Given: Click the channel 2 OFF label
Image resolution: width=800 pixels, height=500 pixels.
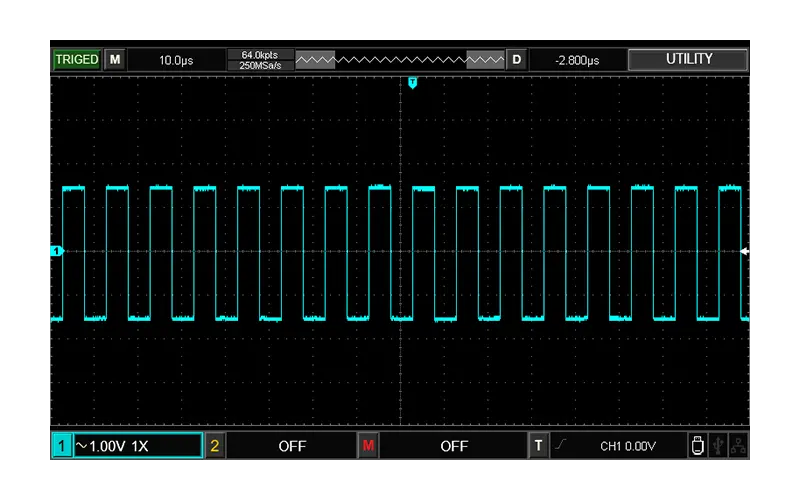Looking at the screenshot, I should pyautogui.click(x=291, y=446).
